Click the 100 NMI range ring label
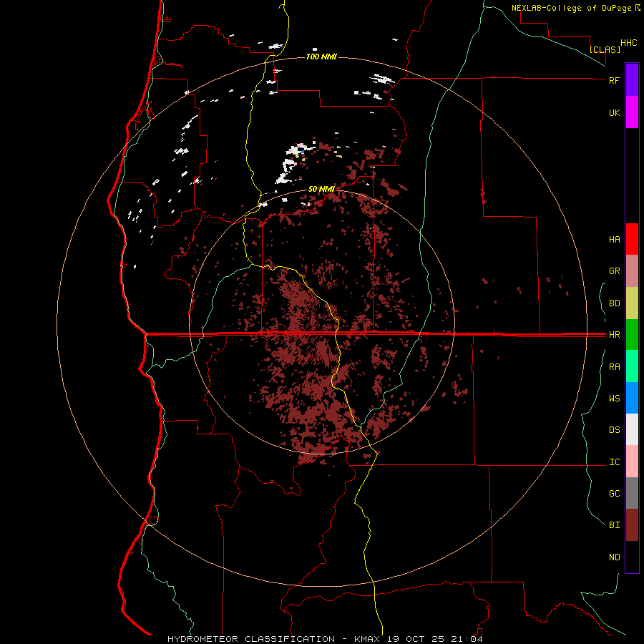Image resolution: width=644 pixels, height=644 pixels. pyautogui.click(x=321, y=57)
